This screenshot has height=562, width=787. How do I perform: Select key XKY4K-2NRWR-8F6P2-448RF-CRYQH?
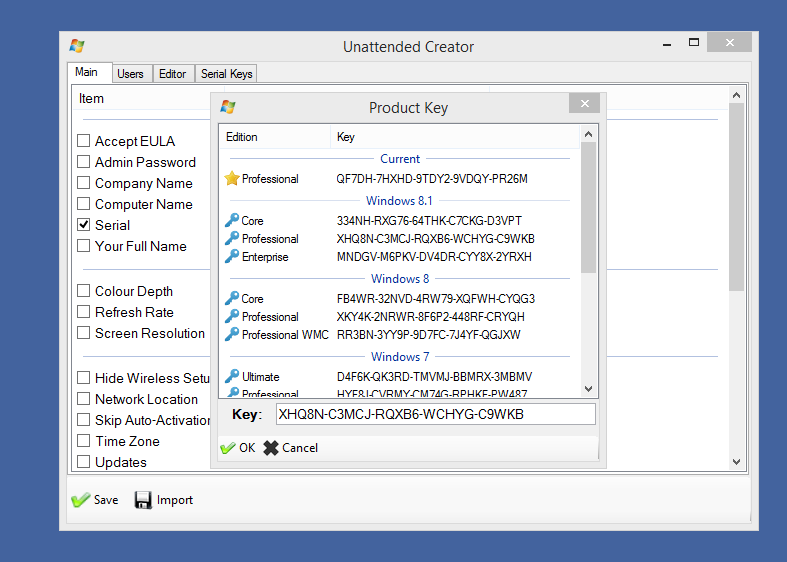[431, 317]
